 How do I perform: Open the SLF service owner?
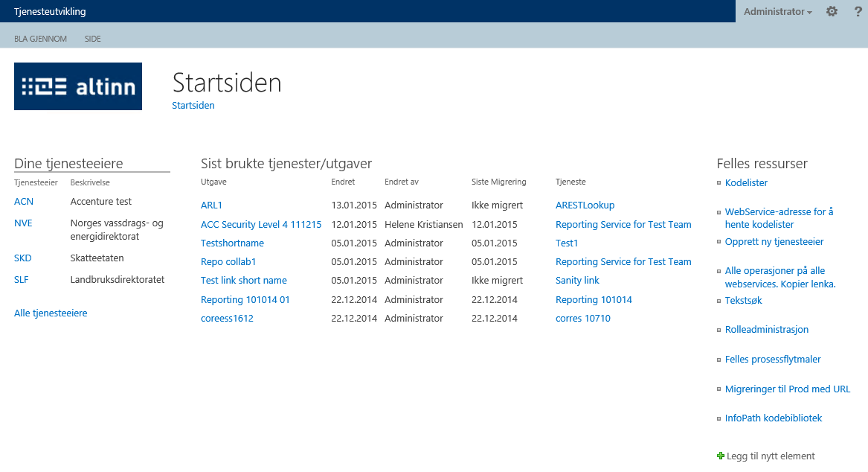coord(21,280)
